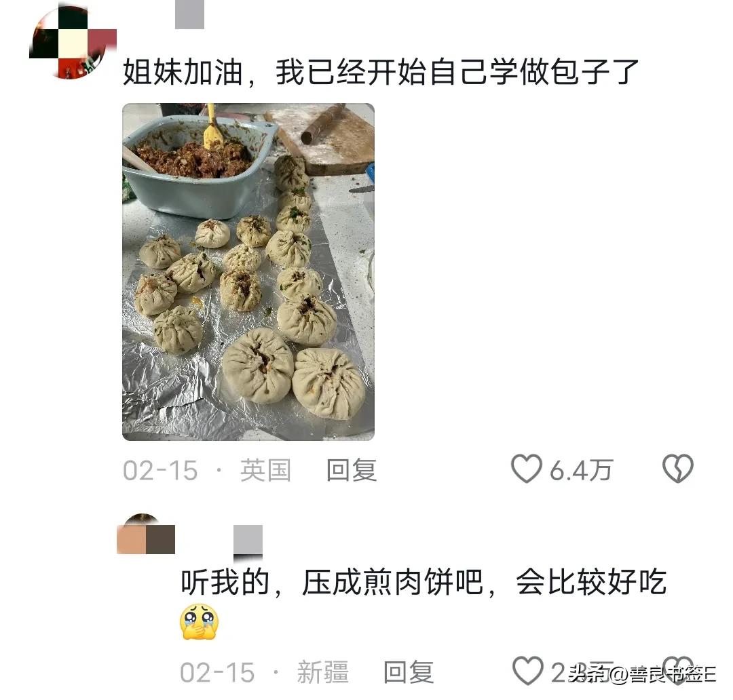Viewport: 733px width, 700px height.
Task: Open the 头条@善良书签E watermark source
Action: point(642,674)
